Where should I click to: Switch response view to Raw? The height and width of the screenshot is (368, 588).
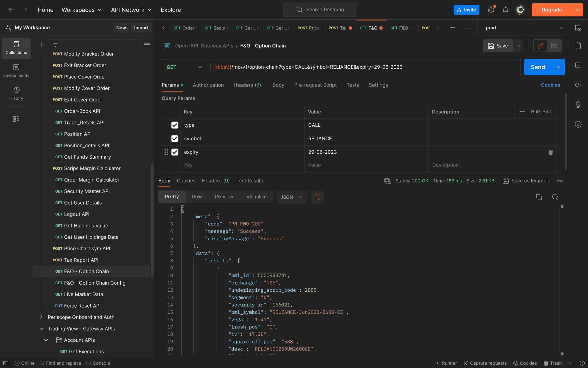coord(197,197)
